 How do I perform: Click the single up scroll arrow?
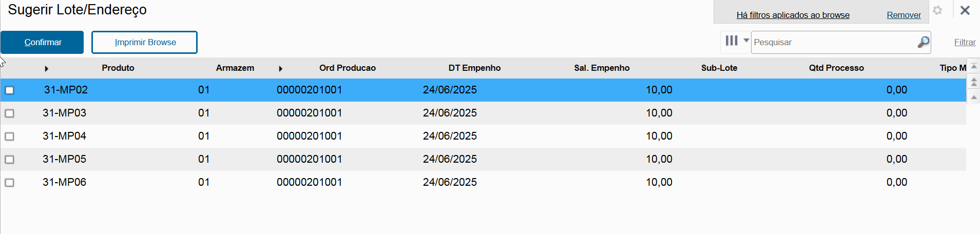click(x=973, y=97)
